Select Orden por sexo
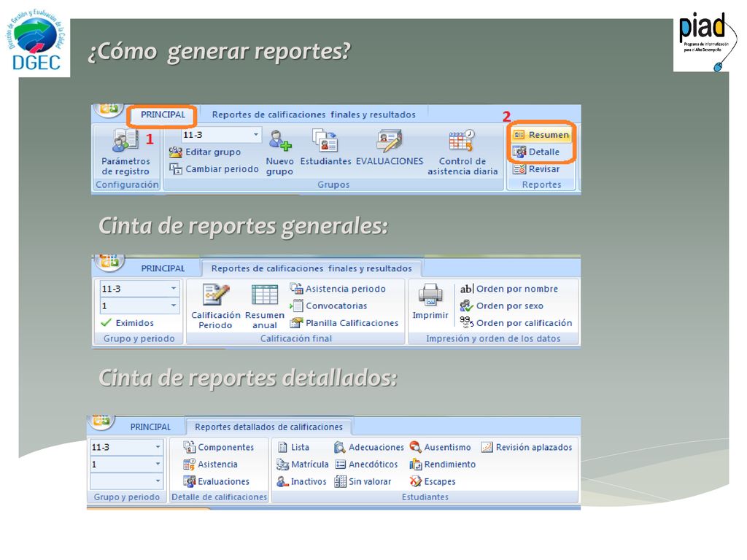Screen dimensions: 747x560 (501, 306)
